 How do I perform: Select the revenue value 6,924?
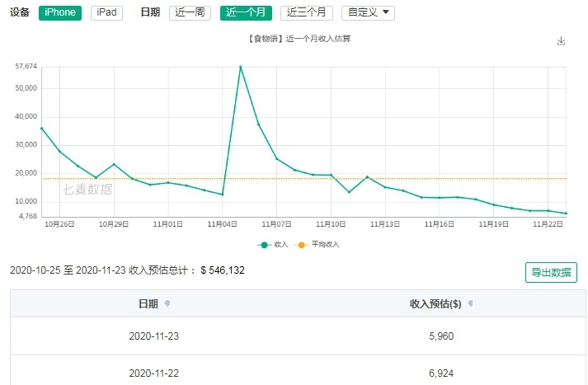tap(441, 373)
